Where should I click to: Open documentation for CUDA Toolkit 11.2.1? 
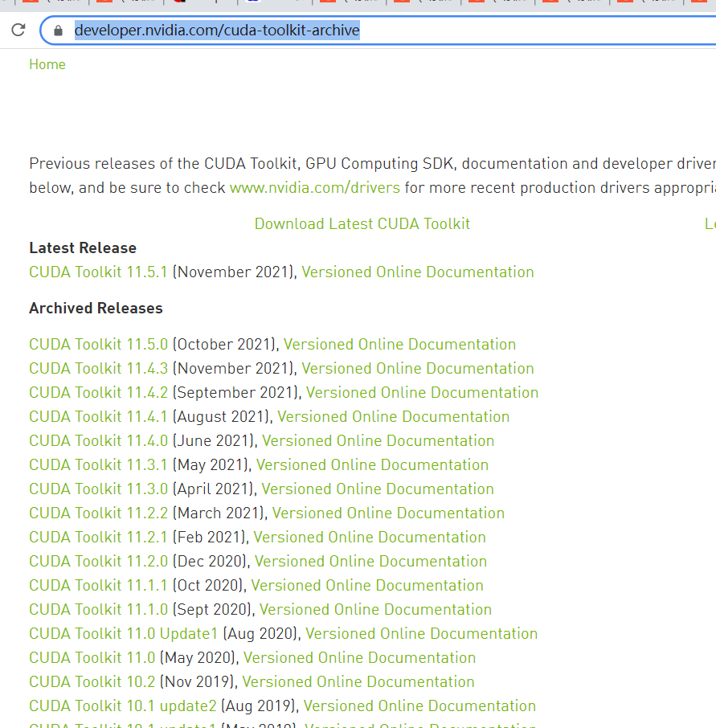[x=370, y=538]
